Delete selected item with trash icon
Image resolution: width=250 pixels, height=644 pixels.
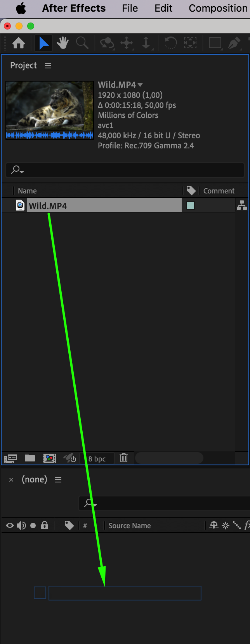click(124, 458)
